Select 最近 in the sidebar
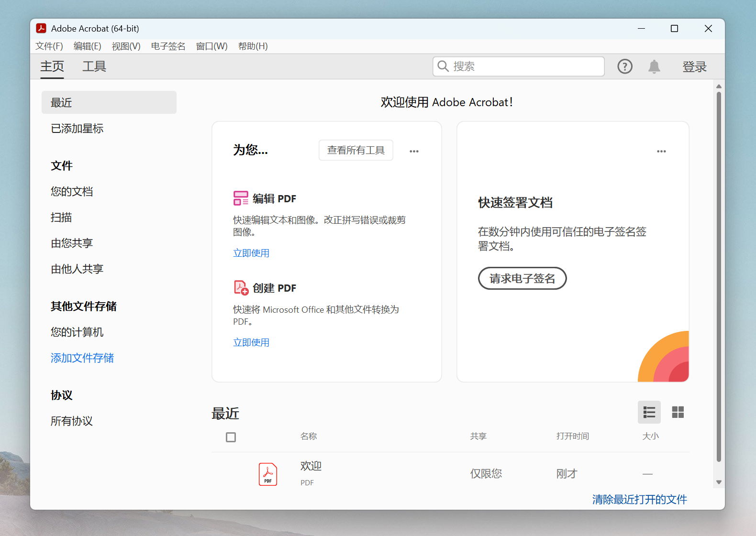756x536 pixels. tap(109, 102)
